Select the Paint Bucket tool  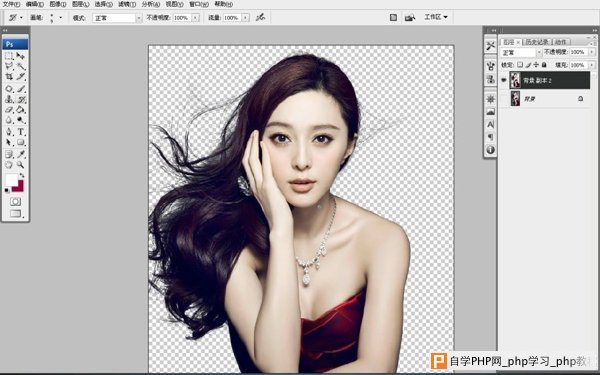[21, 110]
